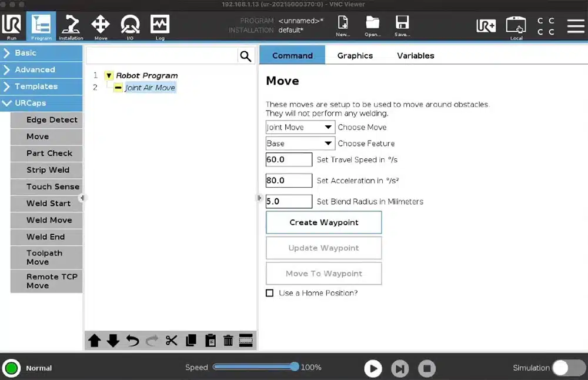Switch to the Graphics tab
This screenshot has width=588, height=380.
point(355,55)
